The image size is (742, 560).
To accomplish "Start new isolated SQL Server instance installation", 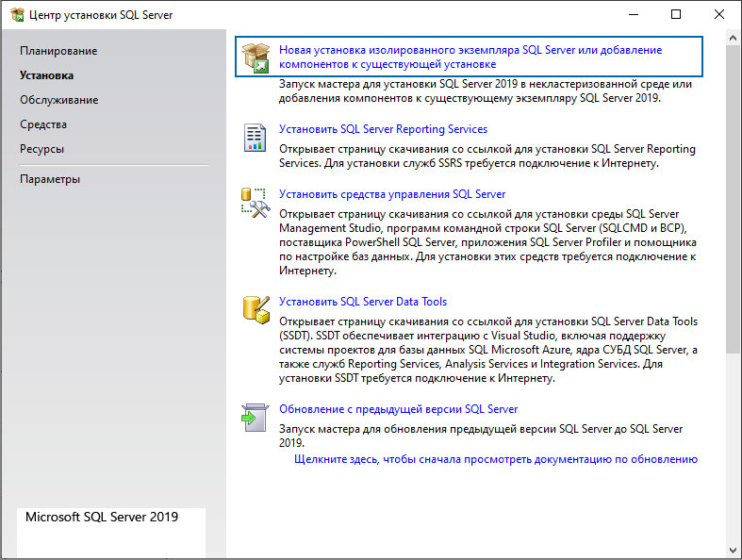I will tap(470, 57).
